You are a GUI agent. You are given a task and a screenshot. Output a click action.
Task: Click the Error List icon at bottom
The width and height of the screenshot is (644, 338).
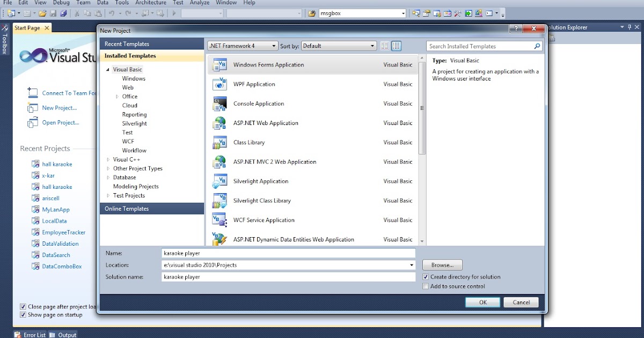click(x=18, y=335)
